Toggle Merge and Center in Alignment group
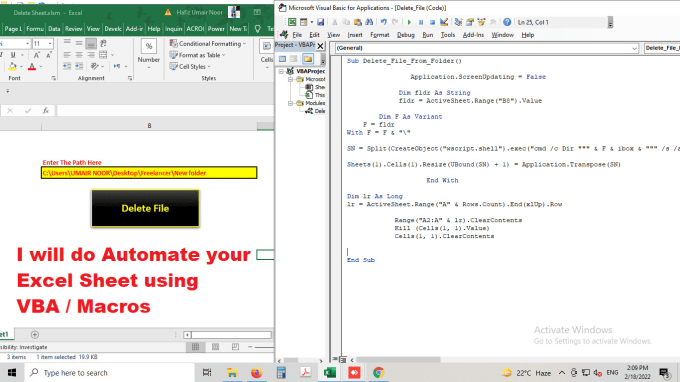Screen dimensions: 680x382 [x=103, y=55]
